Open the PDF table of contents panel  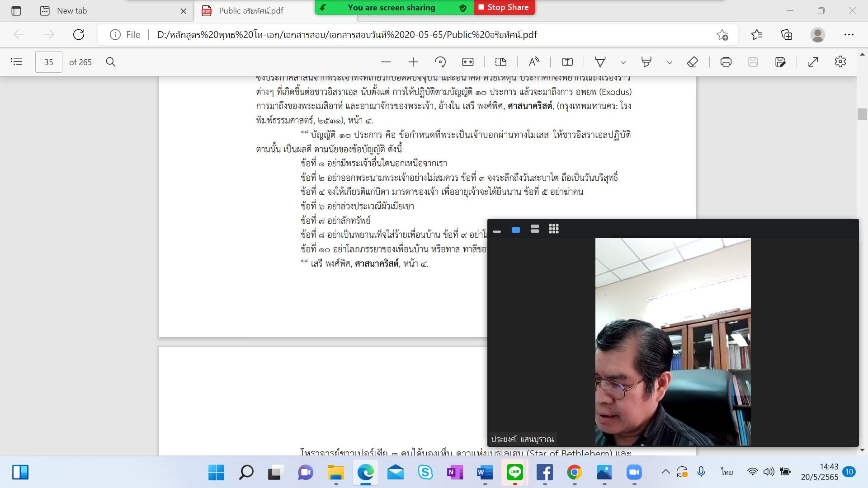16,62
